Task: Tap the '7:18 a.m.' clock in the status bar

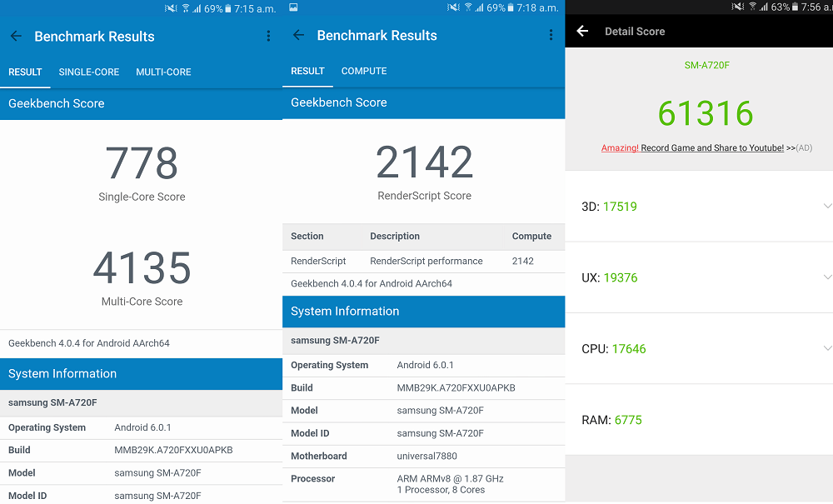Action: click(537, 8)
